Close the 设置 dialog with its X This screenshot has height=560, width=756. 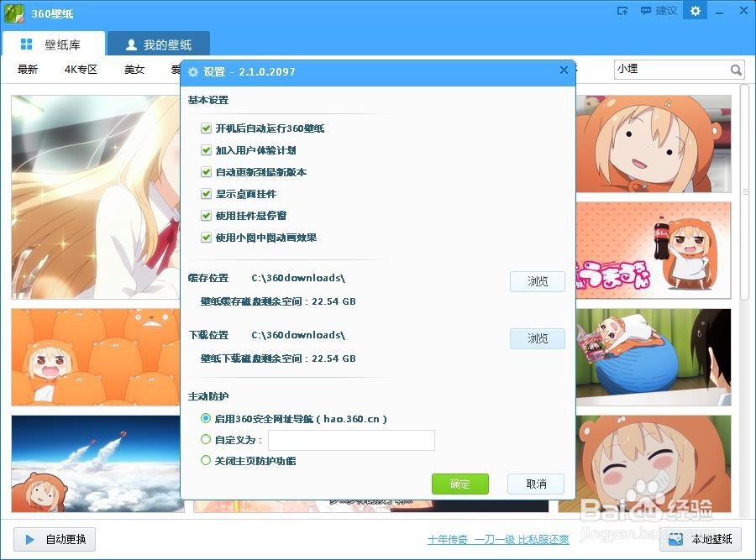point(564,71)
